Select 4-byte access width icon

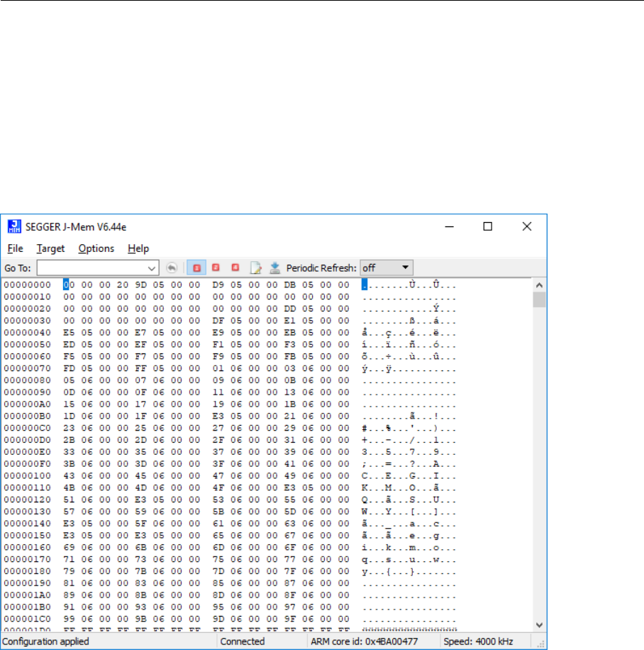click(x=235, y=268)
